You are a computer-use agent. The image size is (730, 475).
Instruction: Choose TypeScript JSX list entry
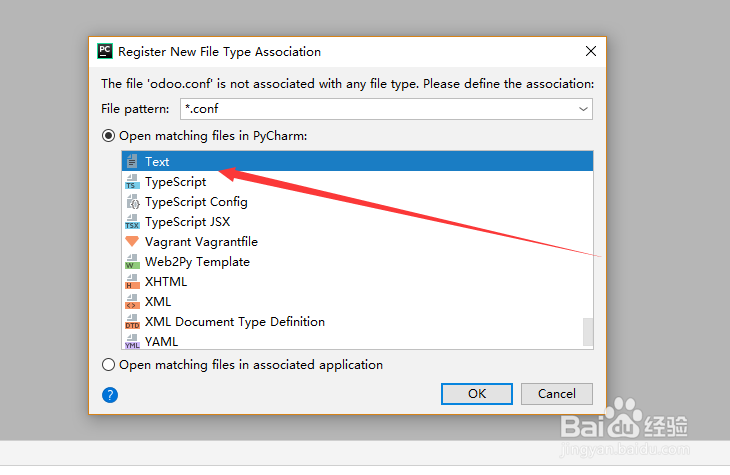[357, 222]
